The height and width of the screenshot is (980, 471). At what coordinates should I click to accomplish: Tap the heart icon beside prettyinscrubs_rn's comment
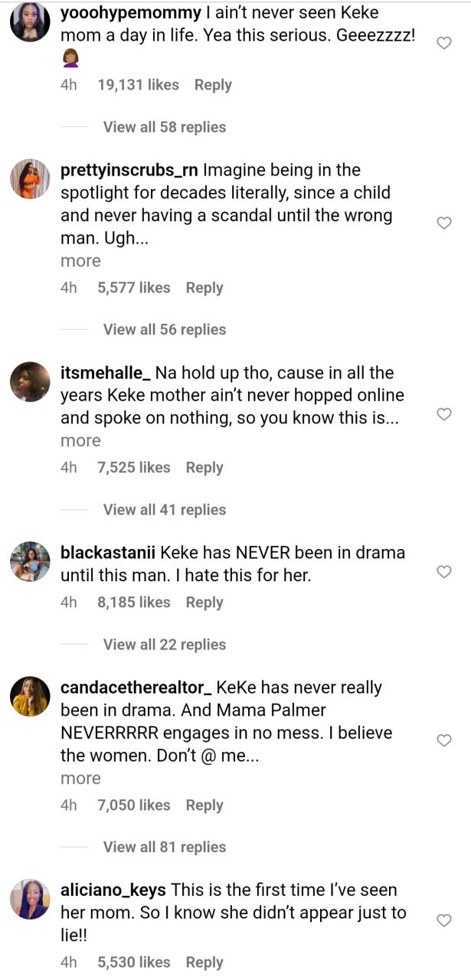point(444,223)
